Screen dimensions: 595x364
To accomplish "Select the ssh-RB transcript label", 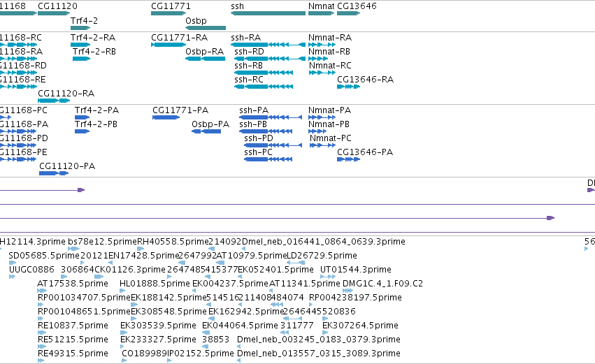I will click(x=248, y=66).
